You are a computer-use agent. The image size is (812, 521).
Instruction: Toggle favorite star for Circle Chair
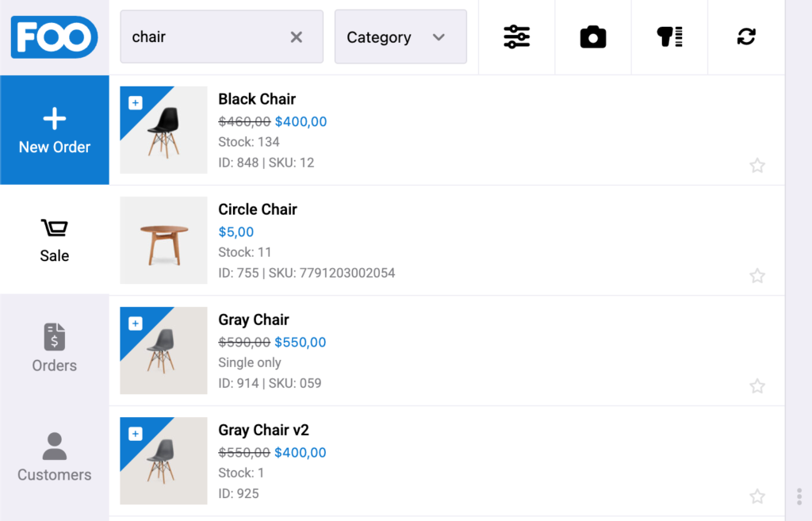757,275
